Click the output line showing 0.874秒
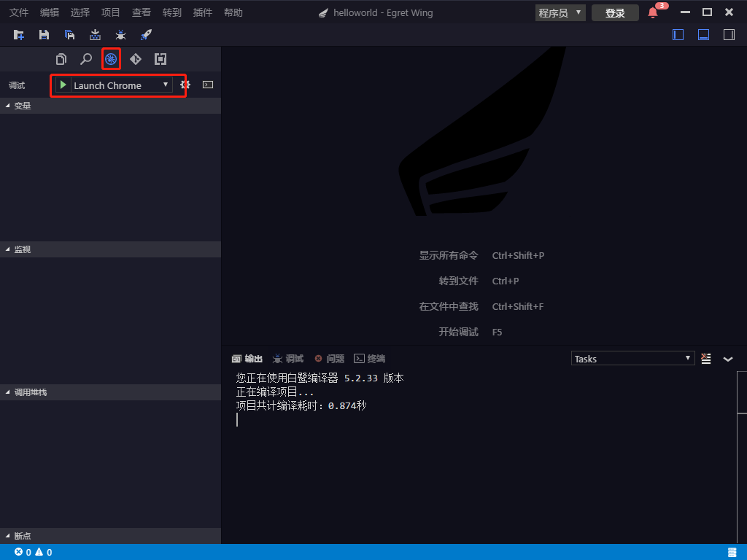The height and width of the screenshot is (560, 747). 301,405
